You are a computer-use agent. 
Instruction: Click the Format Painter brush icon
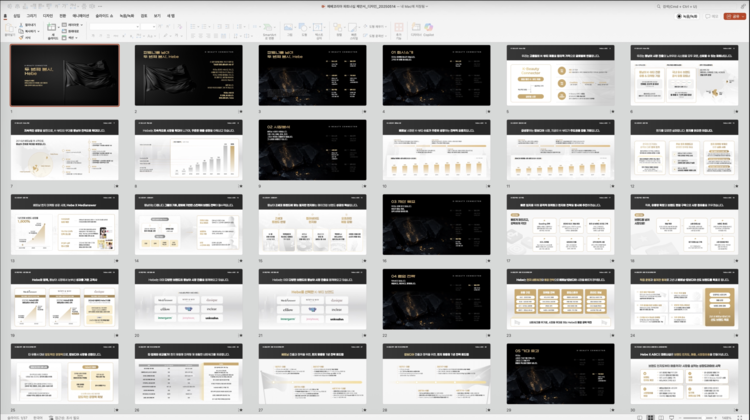[x=21, y=37]
